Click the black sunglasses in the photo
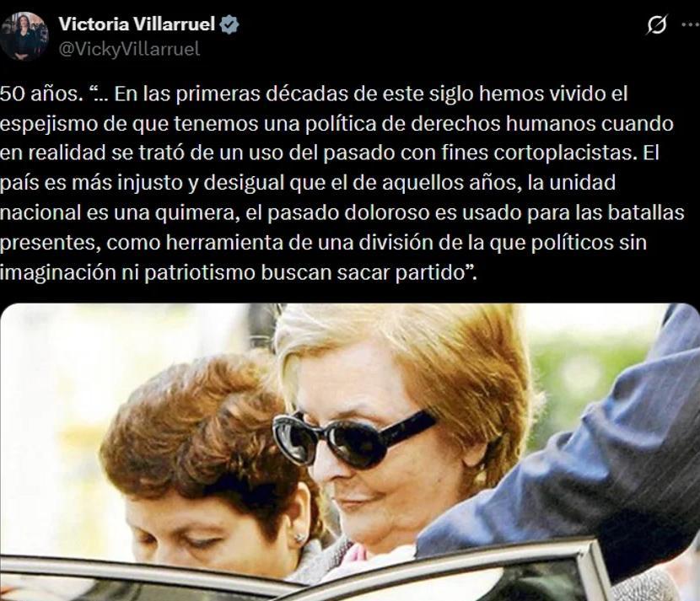 pos(353,439)
